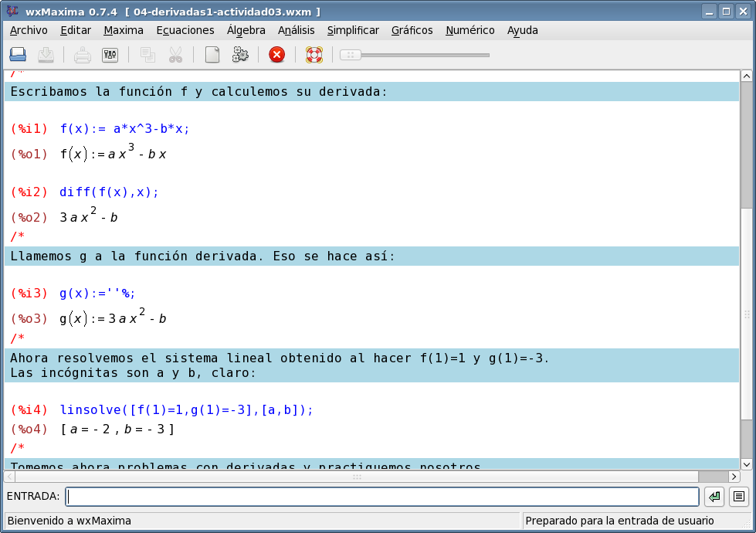This screenshot has height=533, width=756.
Task: Click the vertical scrollbar down arrow
Action: pyautogui.click(x=746, y=464)
